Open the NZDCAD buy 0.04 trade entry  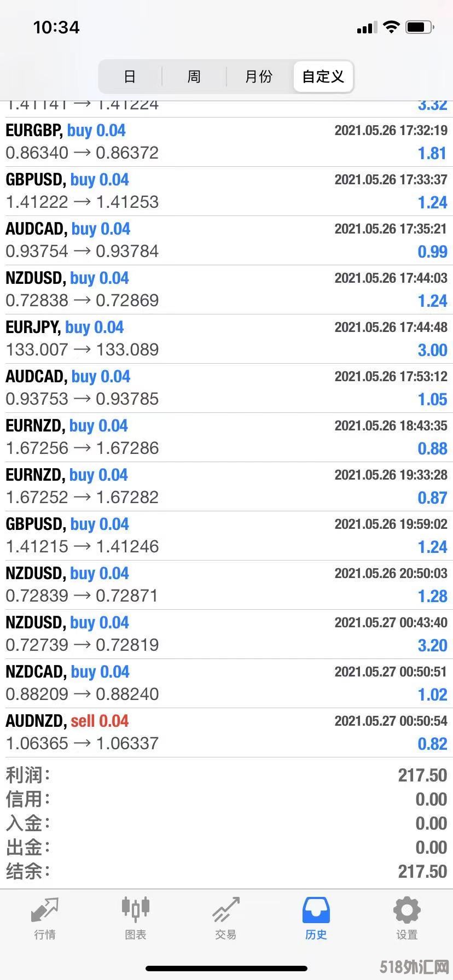[x=226, y=683]
